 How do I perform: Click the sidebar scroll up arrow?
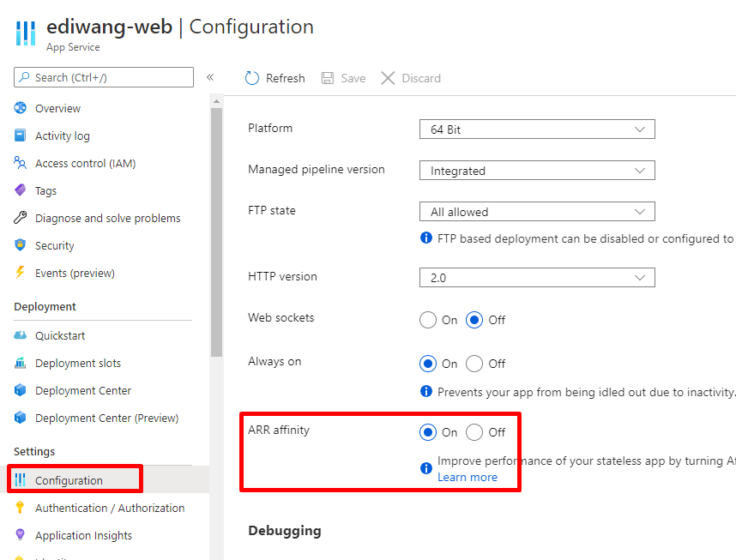pyautogui.click(x=216, y=101)
